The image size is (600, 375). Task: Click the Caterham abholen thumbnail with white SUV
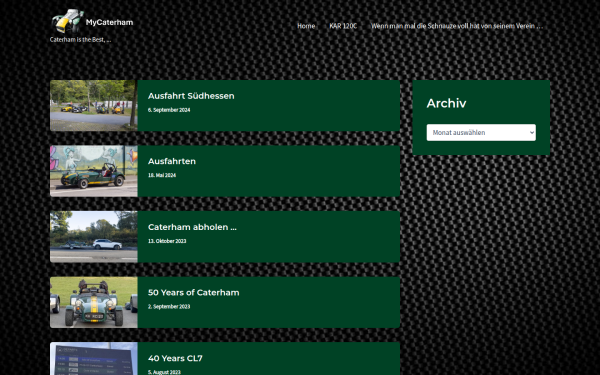[x=94, y=237]
